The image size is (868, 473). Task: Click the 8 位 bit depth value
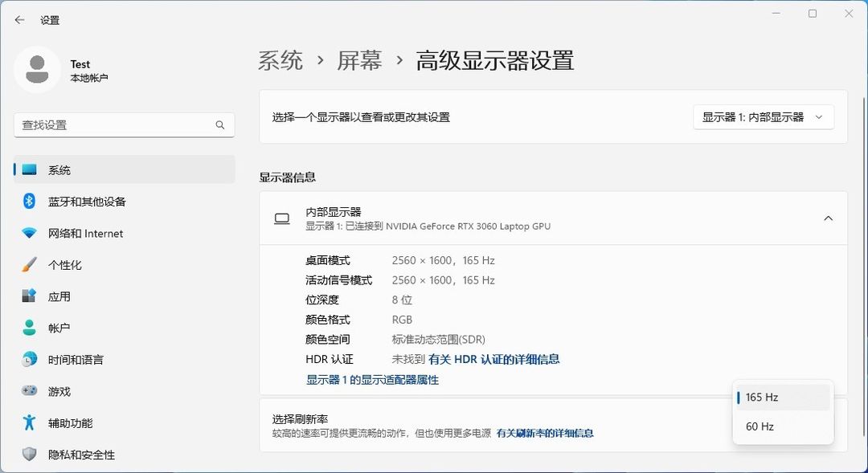(x=402, y=300)
